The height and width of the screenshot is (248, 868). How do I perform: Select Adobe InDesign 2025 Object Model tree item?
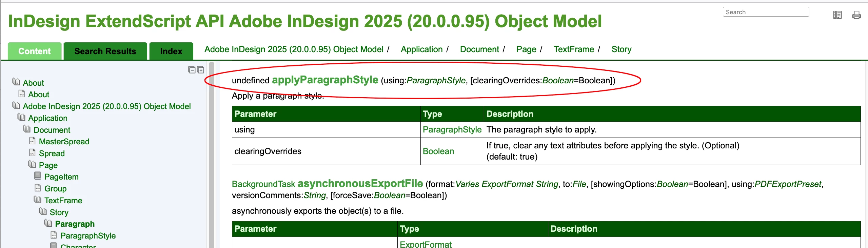pos(107,106)
